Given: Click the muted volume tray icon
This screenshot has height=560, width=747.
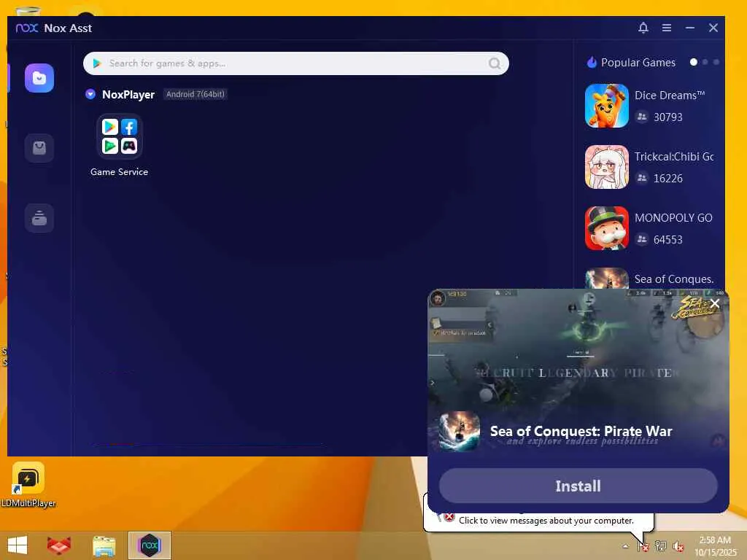Looking at the screenshot, I should (x=678, y=546).
